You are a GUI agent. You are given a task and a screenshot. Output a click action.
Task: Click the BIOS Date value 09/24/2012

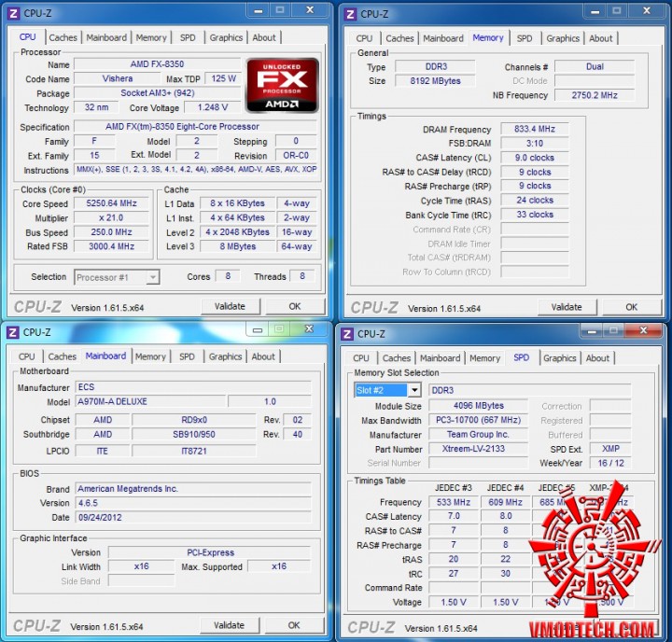[193, 517]
